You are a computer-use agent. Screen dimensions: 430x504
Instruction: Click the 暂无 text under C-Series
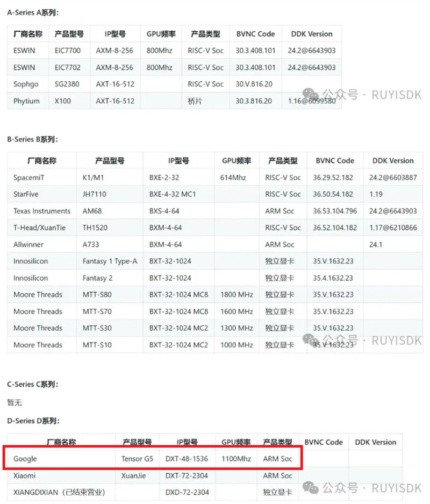click(14, 402)
